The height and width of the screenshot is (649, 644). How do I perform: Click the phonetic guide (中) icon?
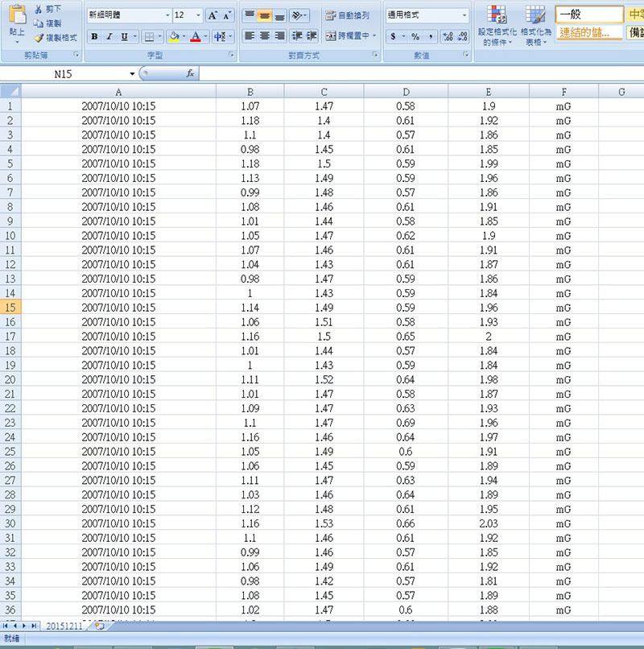(220, 36)
